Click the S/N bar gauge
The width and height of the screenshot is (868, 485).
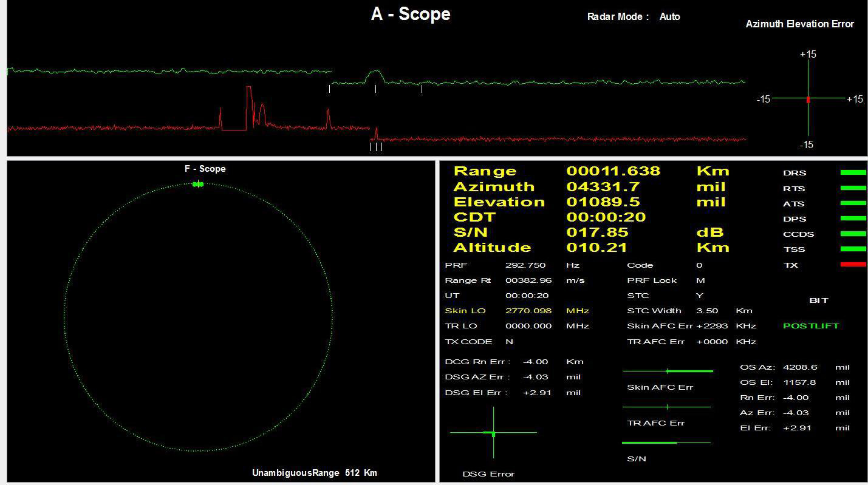pos(667,443)
